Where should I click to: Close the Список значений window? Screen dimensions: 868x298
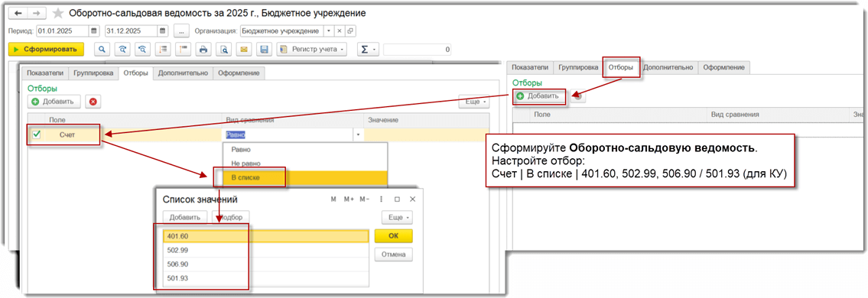[x=412, y=199]
